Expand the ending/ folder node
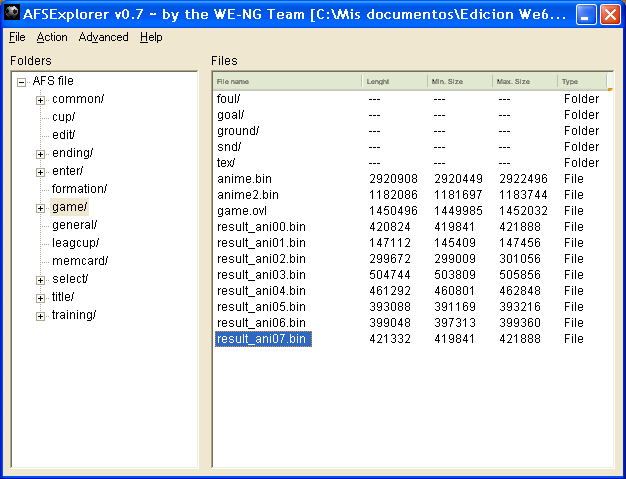 point(40,153)
